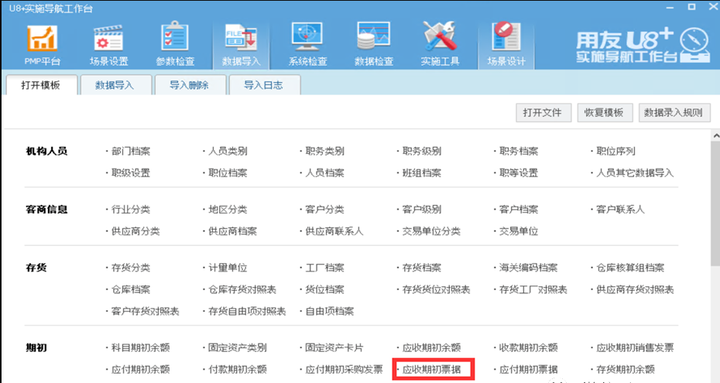Image resolution: width=720 pixels, height=383 pixels.
Task: Open 计量单位 template link
Action: click(228, 268)
